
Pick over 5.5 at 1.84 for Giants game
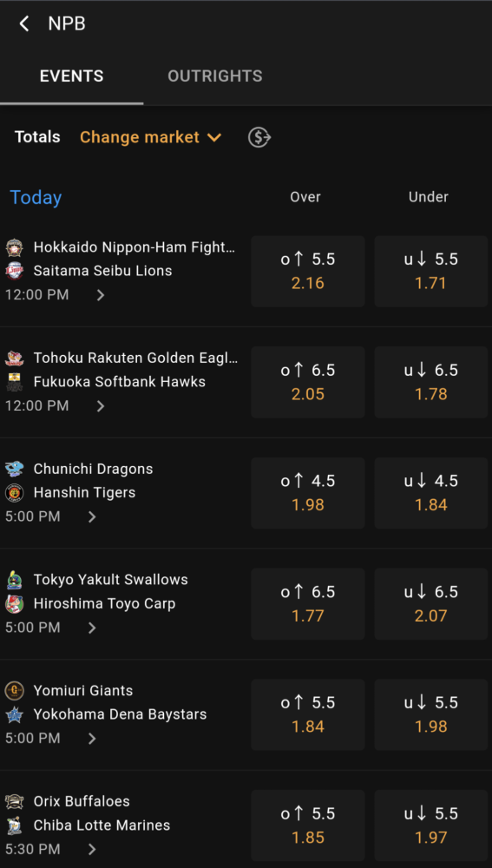(x=308, y=714)
